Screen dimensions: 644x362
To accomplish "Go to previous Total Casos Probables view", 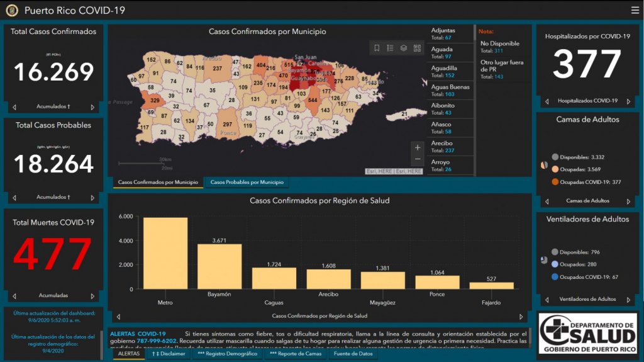I will point(14,197).
